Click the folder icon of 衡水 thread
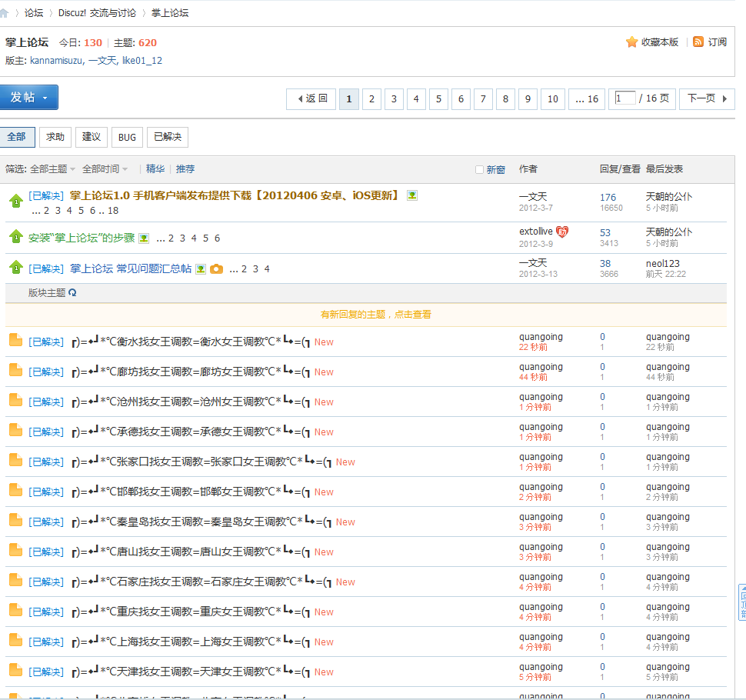This screenshot has width=746, height=700. 16,340
